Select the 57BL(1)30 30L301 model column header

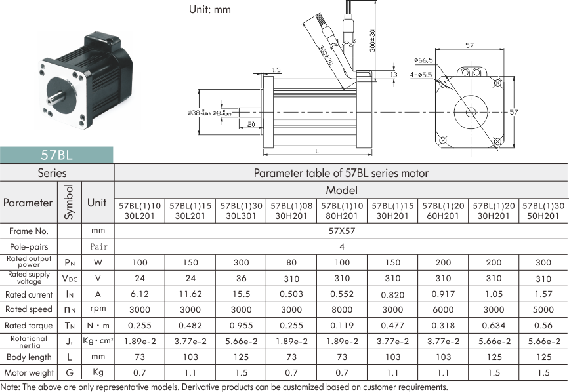click(240, 210)
